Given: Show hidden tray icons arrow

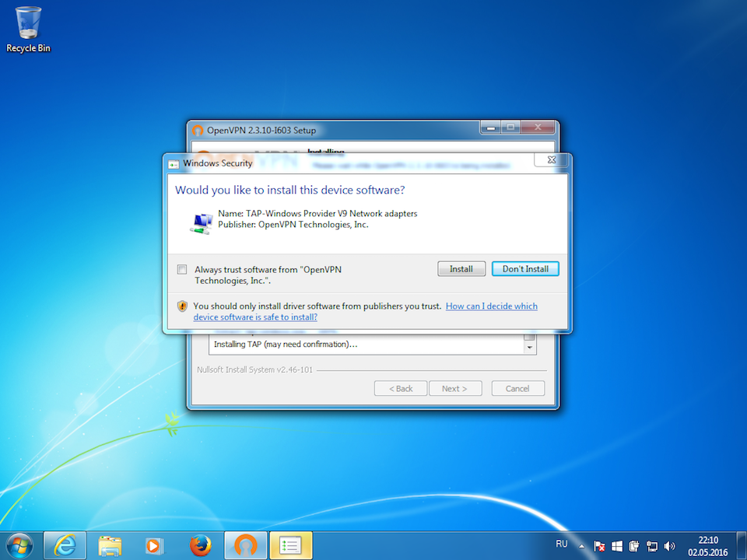Looking at the screenshot, I should 581,546.
